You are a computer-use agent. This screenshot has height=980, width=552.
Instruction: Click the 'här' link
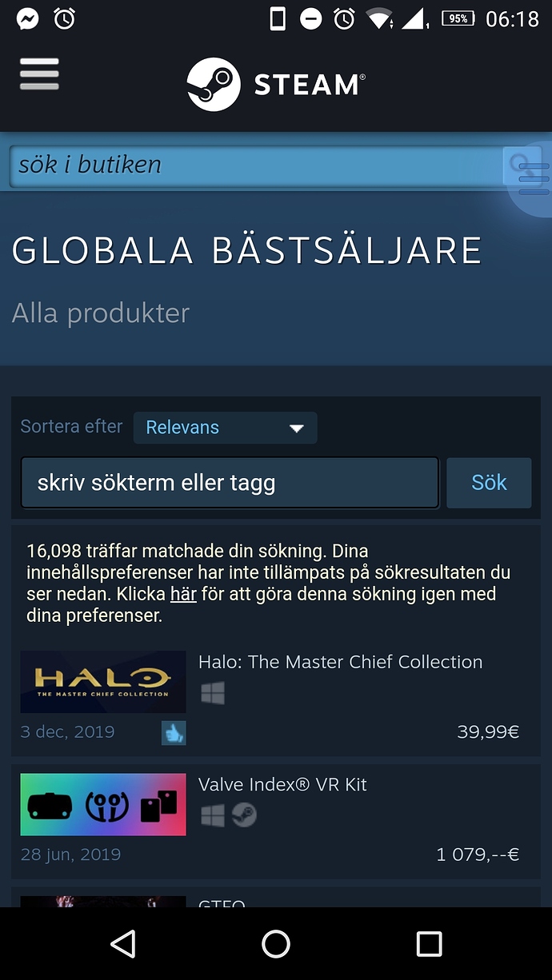pyautogui.click(x=183, y=595)
